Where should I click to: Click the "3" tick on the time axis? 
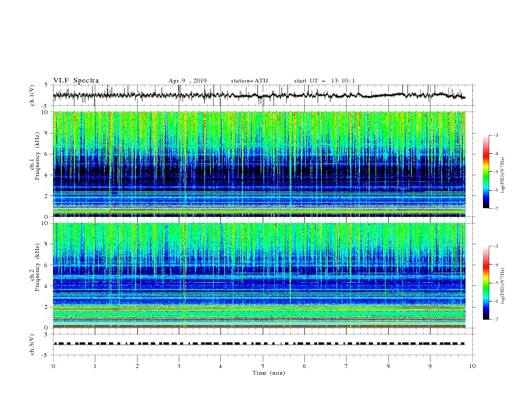coord(179,366)
